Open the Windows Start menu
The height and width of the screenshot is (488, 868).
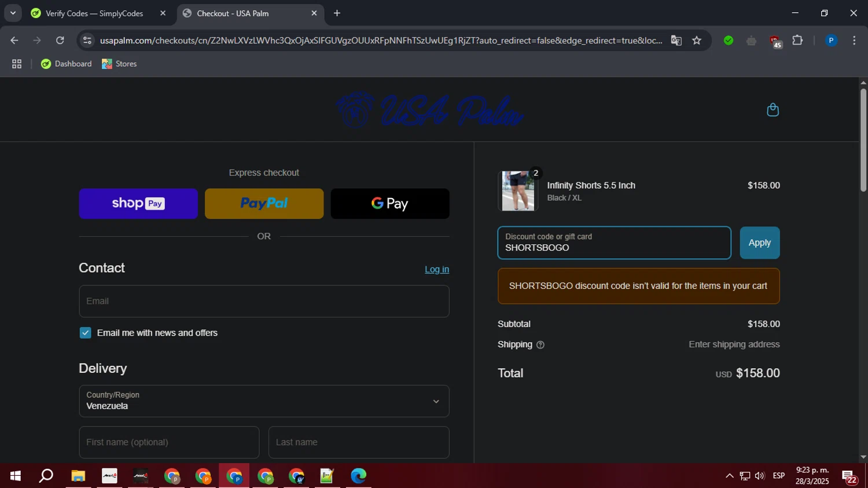pos(16,476)
